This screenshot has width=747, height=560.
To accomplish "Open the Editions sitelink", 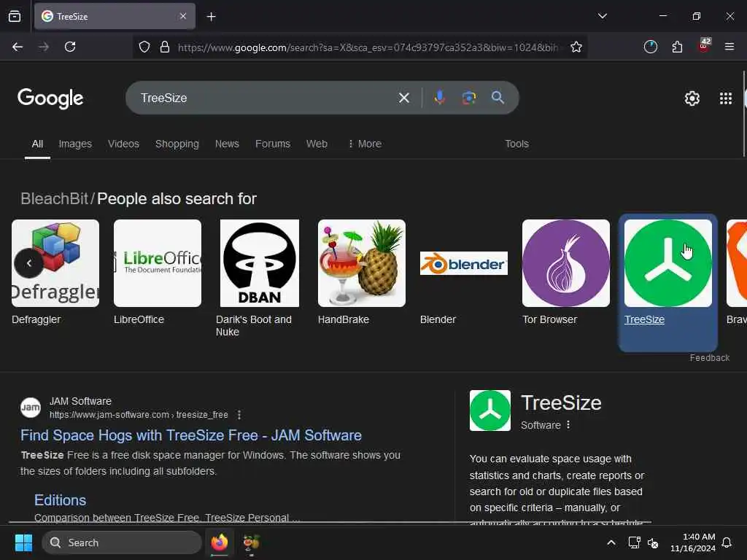I will 60,500.
